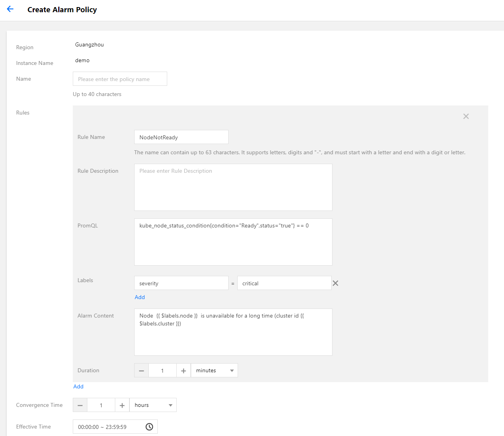
Task: Remove the rule with the X icon
Action: click(466, 116)
